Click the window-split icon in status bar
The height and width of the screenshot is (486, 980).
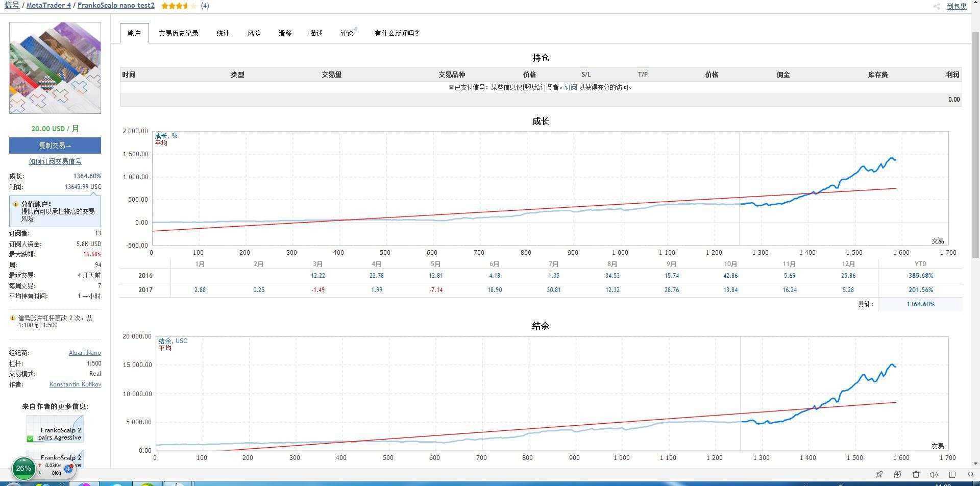[x=952, y=475]
